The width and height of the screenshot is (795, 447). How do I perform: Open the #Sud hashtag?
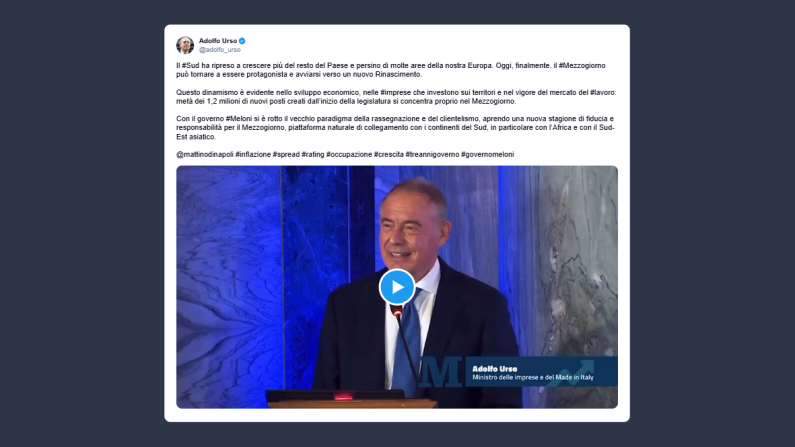coord(191,65)
